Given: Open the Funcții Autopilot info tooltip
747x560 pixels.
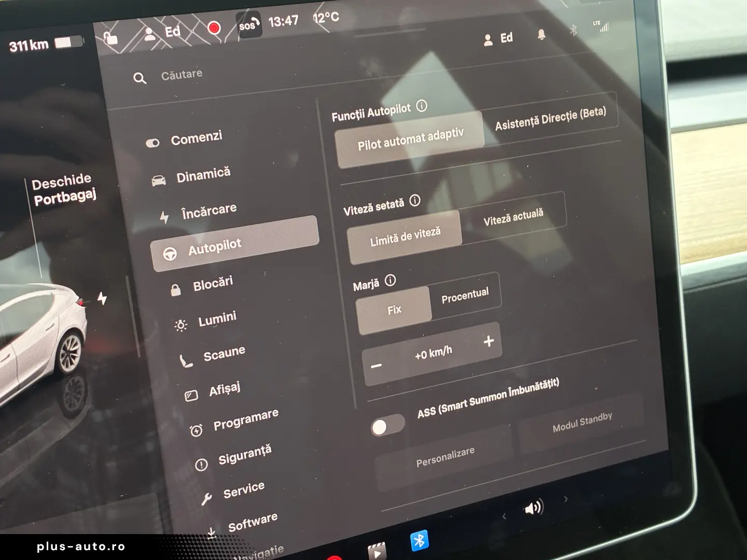Looking at the screenshot, I should pyautogui.click(x=422, y=107).
